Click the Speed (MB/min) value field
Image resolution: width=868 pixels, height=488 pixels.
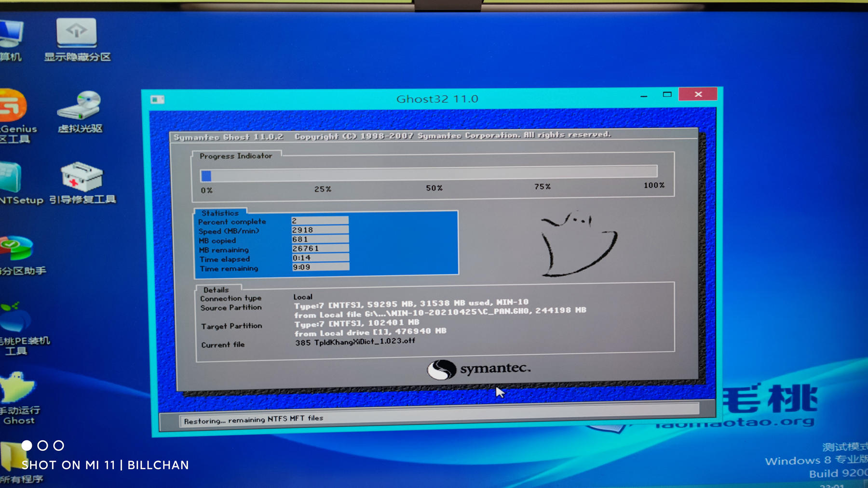(320, 230)
